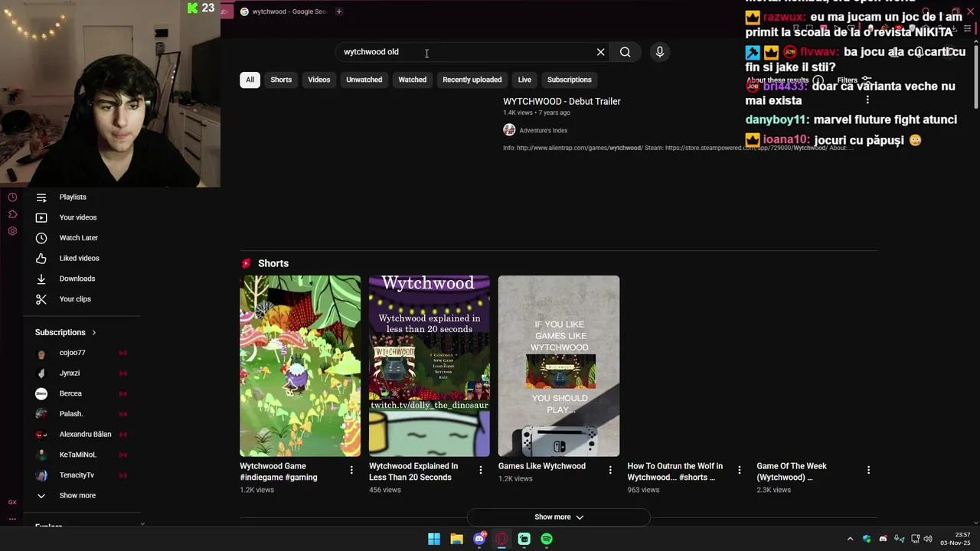Select the Recently uploaded filter chip
This screenshot has width=980, height=551.
pyautogui.click(x=472, y=80)
